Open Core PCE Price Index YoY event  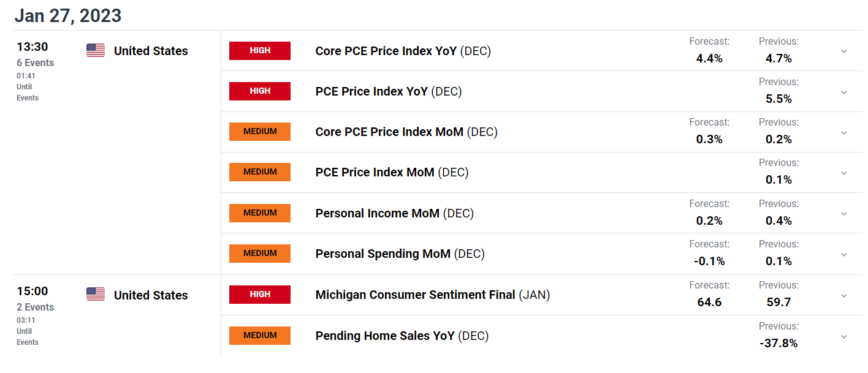coord(386,51)
